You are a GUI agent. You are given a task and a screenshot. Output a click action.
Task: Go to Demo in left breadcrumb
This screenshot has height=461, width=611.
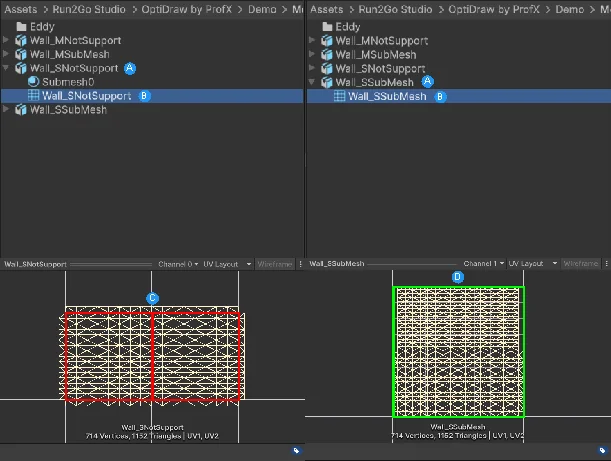(262, 9)
